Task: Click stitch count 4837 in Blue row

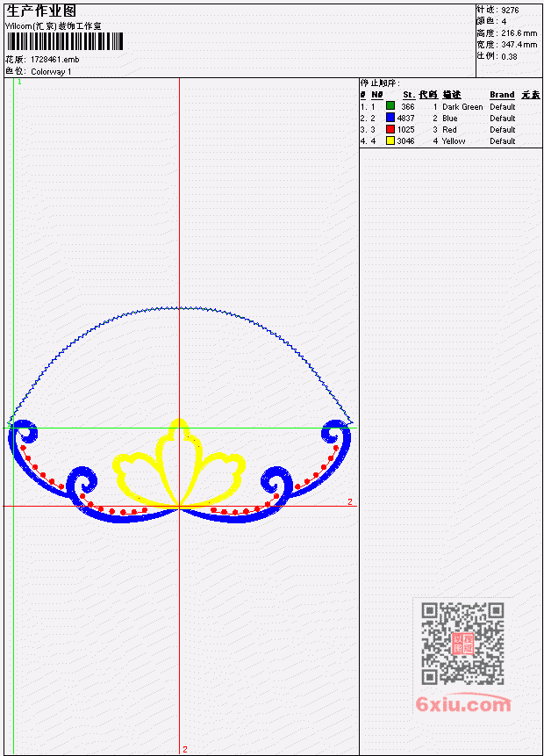Action: [x=405, y=119]
